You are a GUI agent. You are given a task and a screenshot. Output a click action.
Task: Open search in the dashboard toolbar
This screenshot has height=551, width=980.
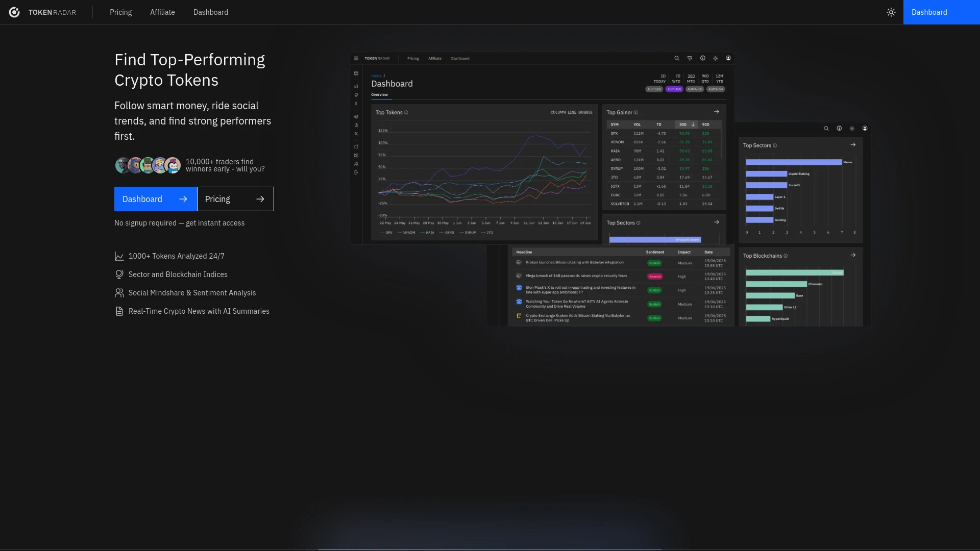[x=677, y=58]
